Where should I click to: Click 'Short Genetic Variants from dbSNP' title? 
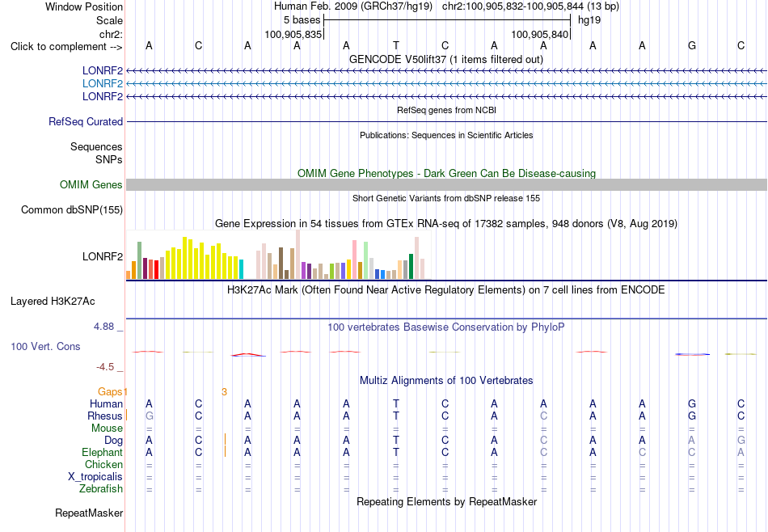446,198
